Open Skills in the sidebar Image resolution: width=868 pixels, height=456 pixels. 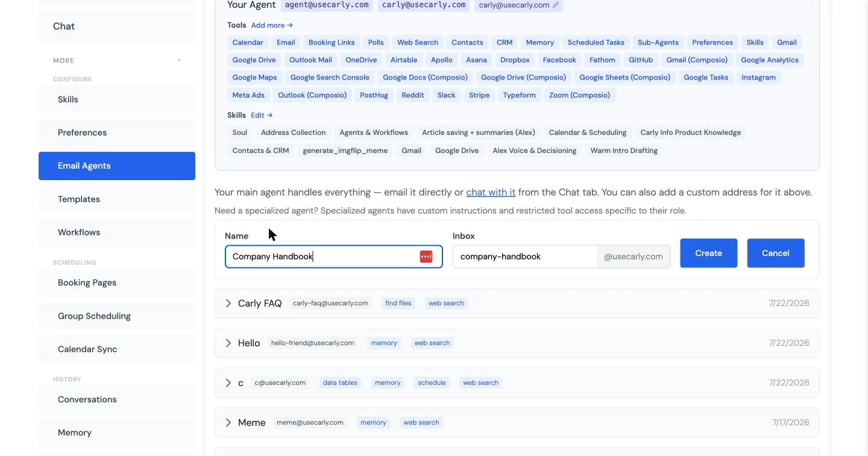tap(117, 99)
